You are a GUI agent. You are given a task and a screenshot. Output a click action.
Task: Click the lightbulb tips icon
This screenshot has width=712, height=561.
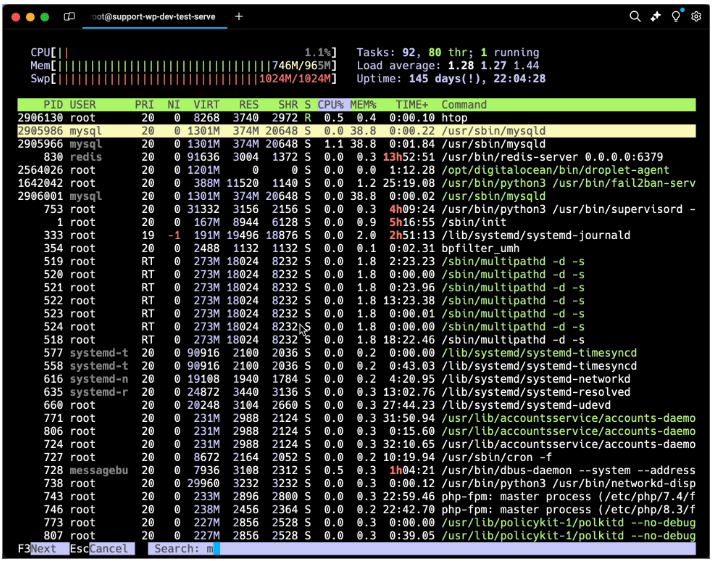click(676, 16)
